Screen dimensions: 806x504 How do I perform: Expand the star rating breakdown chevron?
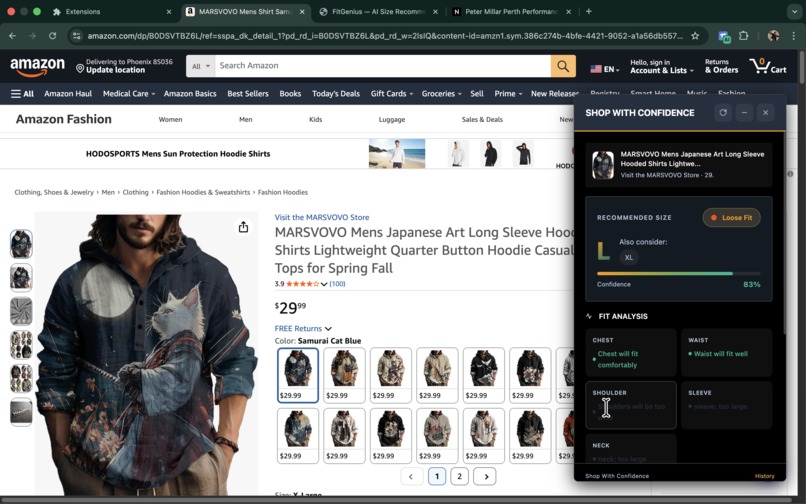coord(324,284)
